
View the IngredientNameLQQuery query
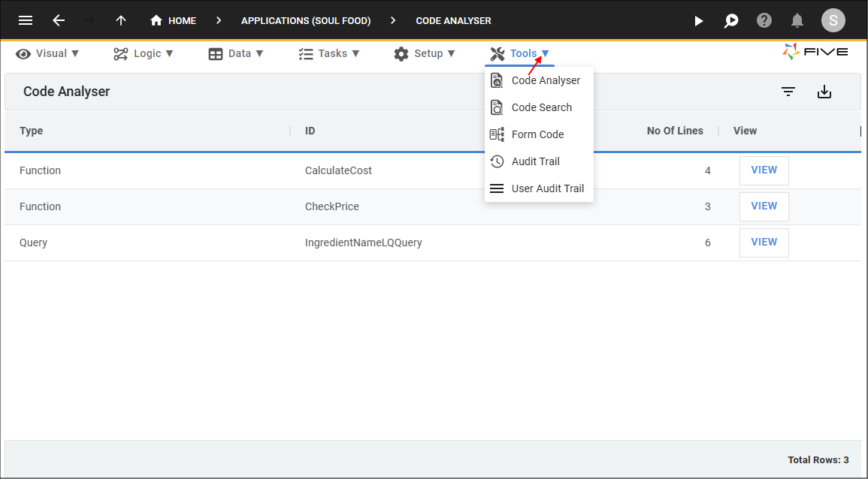(x=764, y=243)
